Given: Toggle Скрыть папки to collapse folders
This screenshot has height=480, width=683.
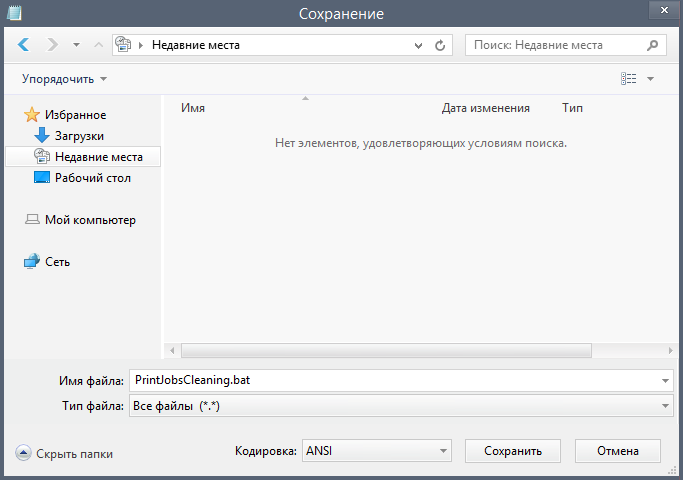Looking at the screenshot, I should [64, 453].
